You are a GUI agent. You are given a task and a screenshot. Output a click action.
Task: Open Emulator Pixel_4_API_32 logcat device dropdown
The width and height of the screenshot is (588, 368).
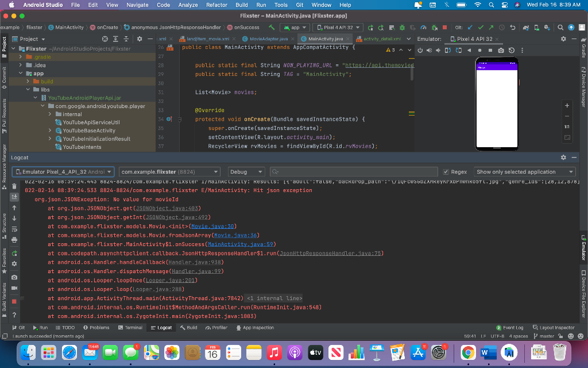[x=63, y=172]
